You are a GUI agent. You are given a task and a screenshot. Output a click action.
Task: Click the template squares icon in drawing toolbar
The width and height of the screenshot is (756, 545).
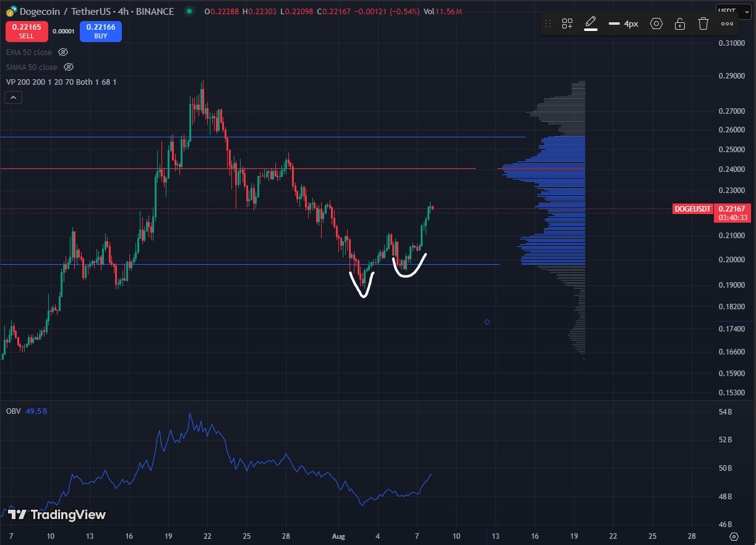pos(567,23)
